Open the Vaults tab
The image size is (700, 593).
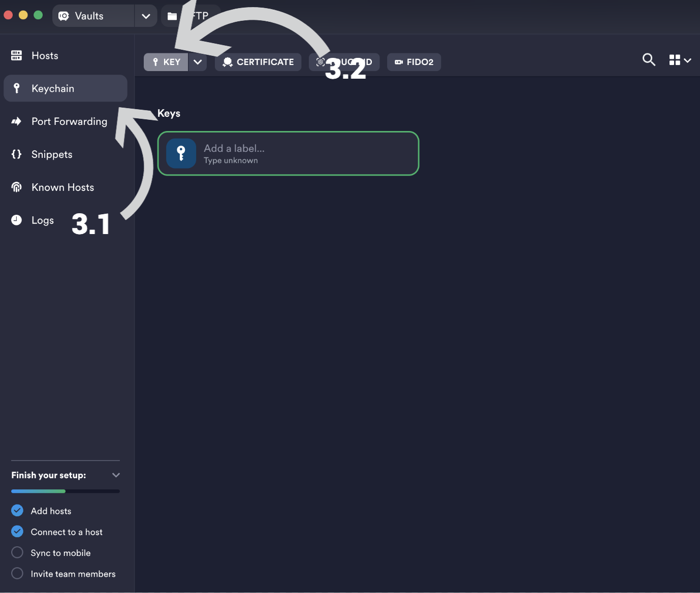89,16
